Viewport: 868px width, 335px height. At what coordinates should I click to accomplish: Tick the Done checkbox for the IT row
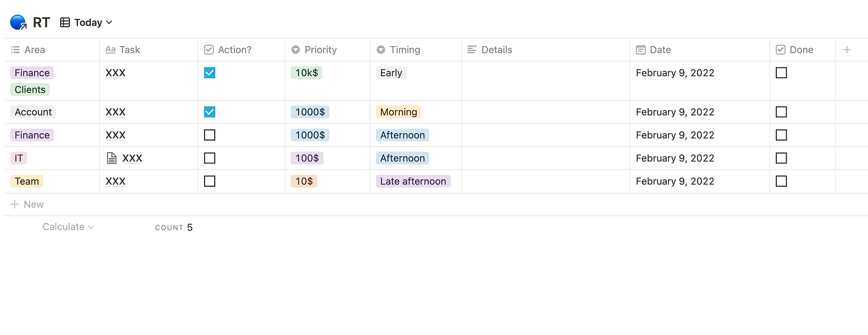pos(781,158)
